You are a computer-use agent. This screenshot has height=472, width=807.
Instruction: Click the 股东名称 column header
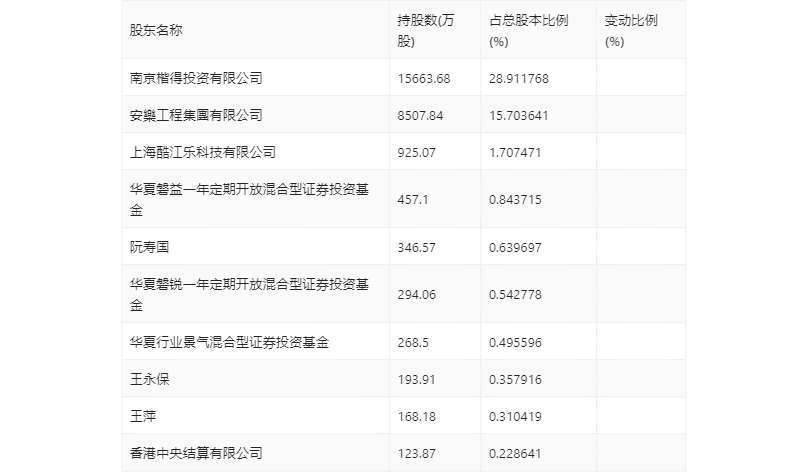tap(156, 30)
